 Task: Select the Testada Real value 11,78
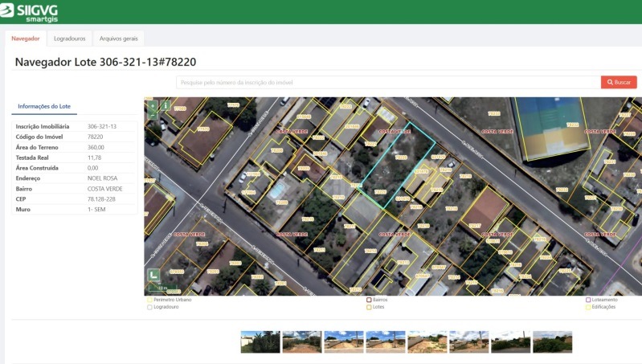pyautogui.click(x=94, y=157)
